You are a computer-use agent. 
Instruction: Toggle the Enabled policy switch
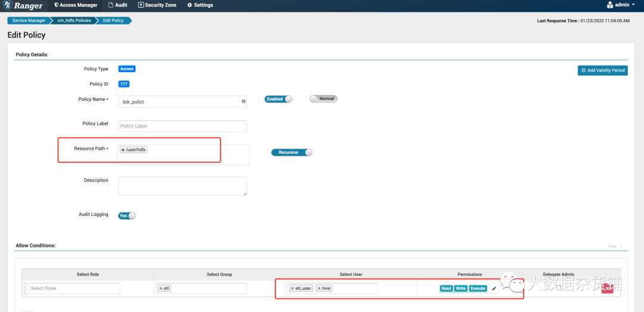278,99
